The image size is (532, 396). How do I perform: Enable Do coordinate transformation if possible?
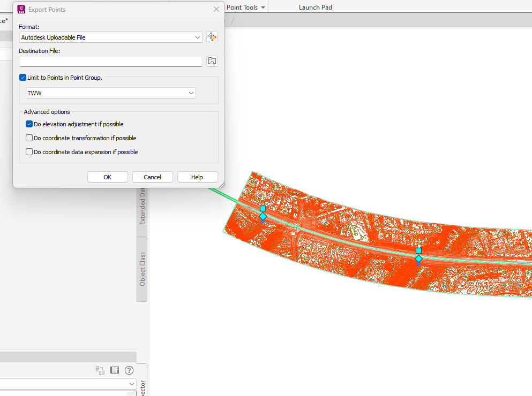pos(29,138)
